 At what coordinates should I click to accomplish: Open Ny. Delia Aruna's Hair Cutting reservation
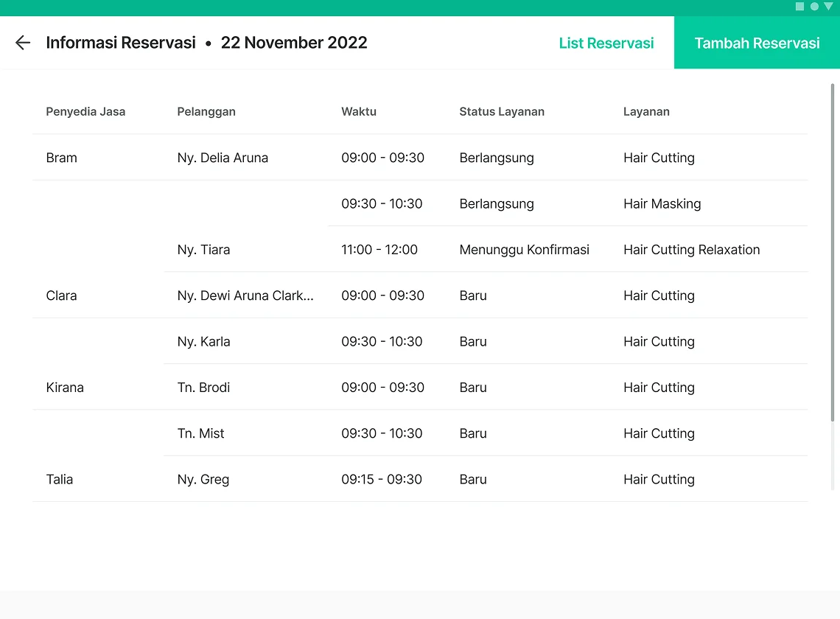(420, 158)
